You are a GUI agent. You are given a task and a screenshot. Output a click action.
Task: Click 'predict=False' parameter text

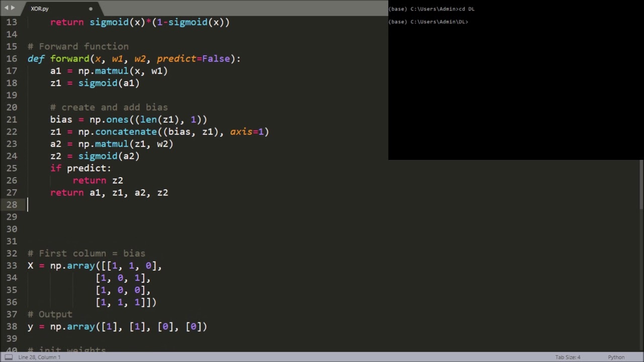[x=193, y=59]
